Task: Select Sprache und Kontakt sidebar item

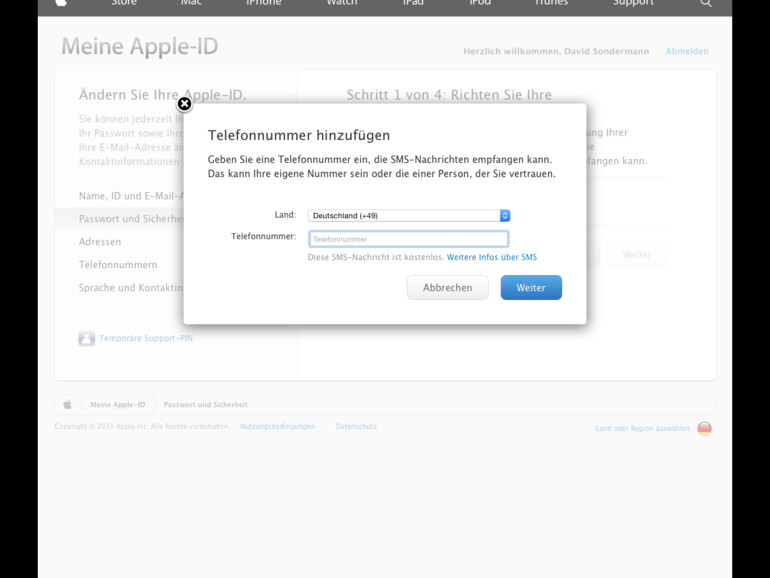Action: pos(131,287)
